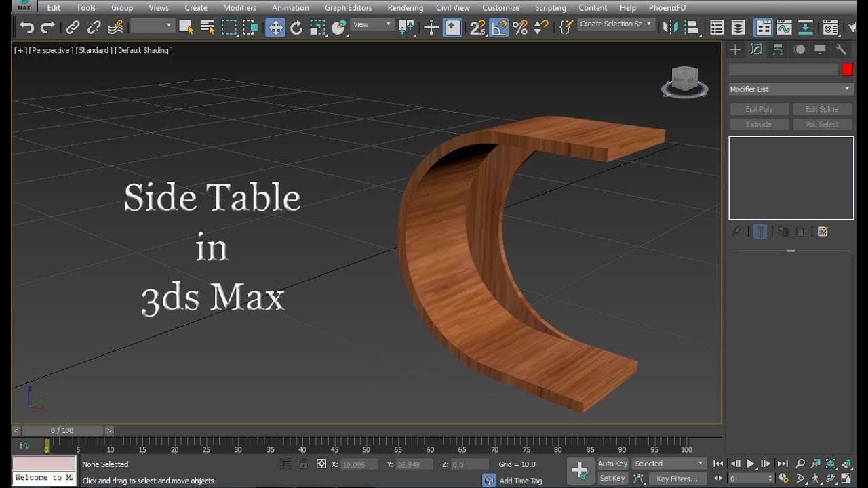
Task: Open the Select by Name dialog
Action: tap(208, 27)
